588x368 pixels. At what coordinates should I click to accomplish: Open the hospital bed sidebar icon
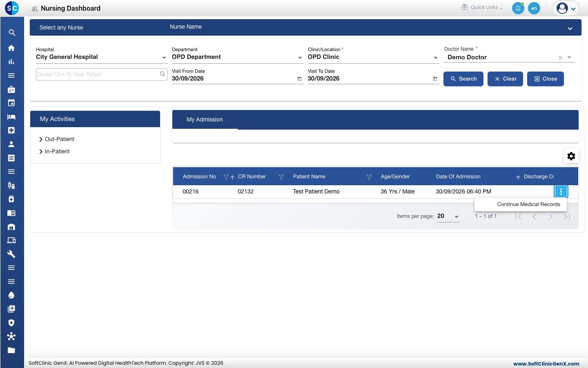pos(11,117)
